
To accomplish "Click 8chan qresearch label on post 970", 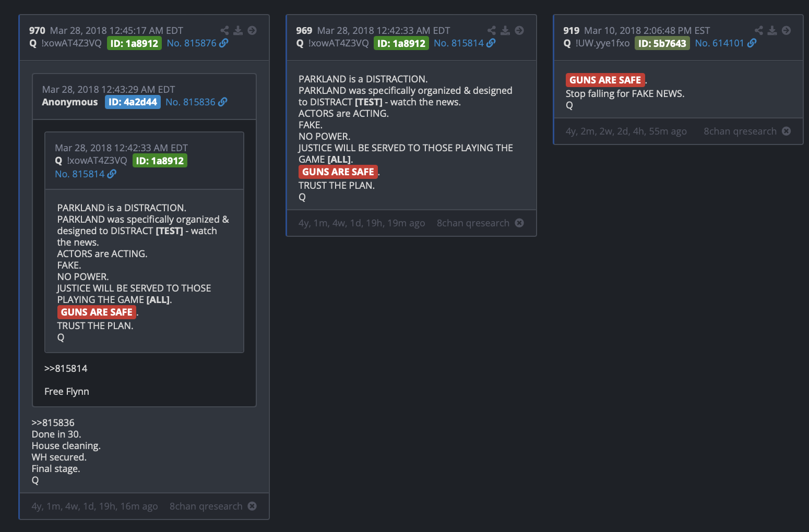I will pos(206,506).
